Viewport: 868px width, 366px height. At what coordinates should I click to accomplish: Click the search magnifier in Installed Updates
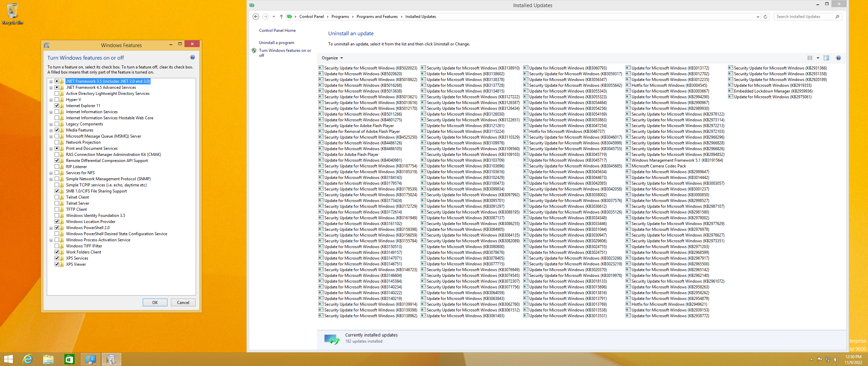(837, 17)
